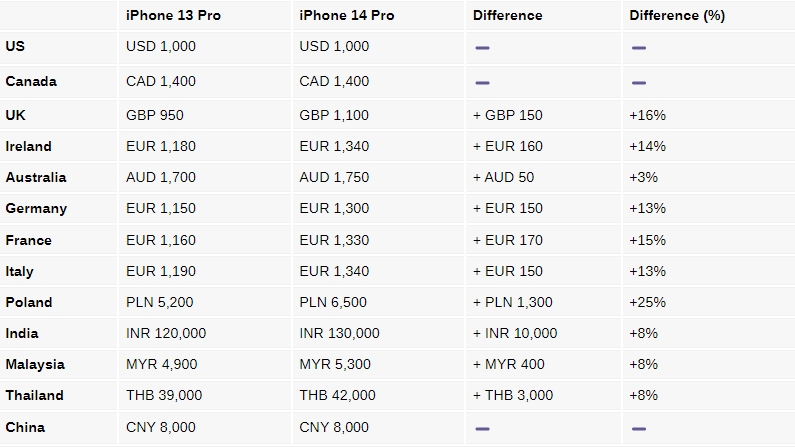Select the UK row label

(x=15, y=115)
